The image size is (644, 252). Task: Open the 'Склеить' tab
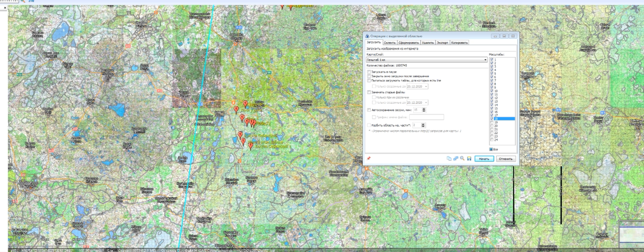click(390, 42)
